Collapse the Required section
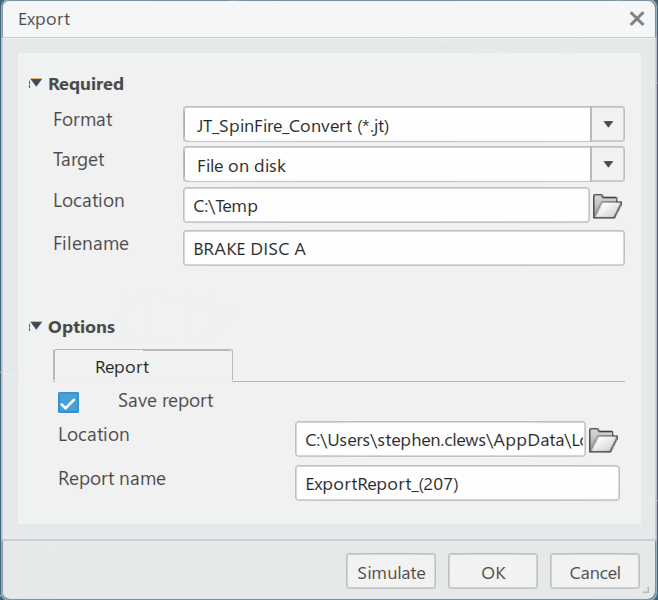The width and height of the screenshot is (658, 600). [x=36, y=83]
